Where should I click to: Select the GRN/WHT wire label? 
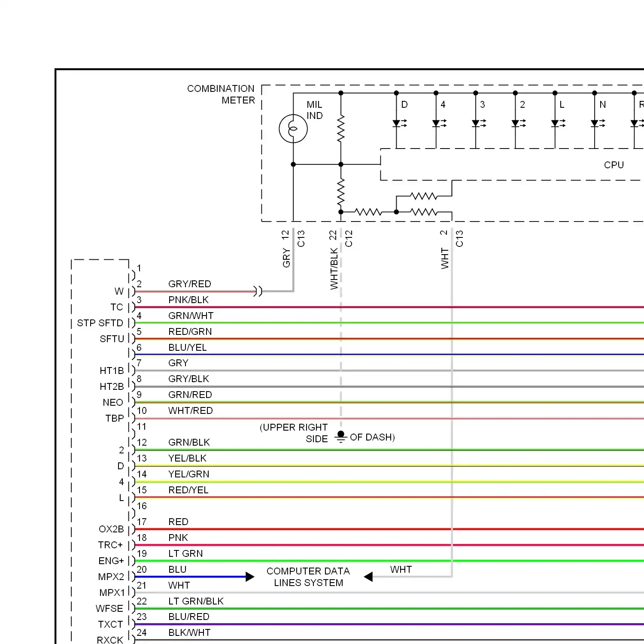point(191,316)
